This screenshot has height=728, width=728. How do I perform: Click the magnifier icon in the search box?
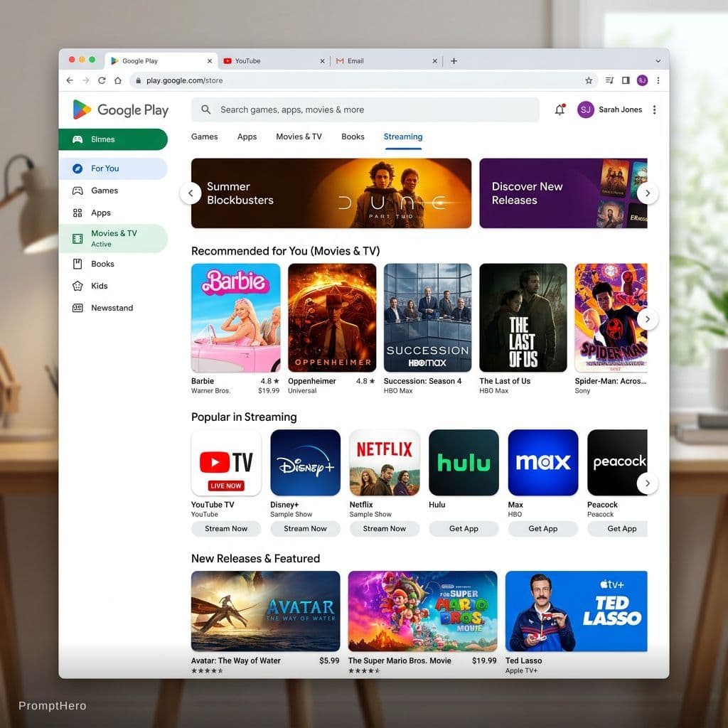[x=205, y=109]
